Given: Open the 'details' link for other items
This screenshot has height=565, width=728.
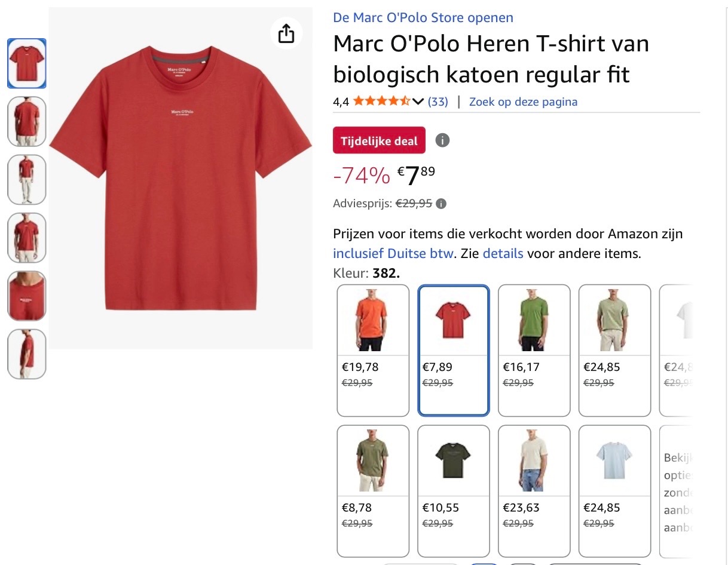Looking at the screenshot, I should pos(503,253).
